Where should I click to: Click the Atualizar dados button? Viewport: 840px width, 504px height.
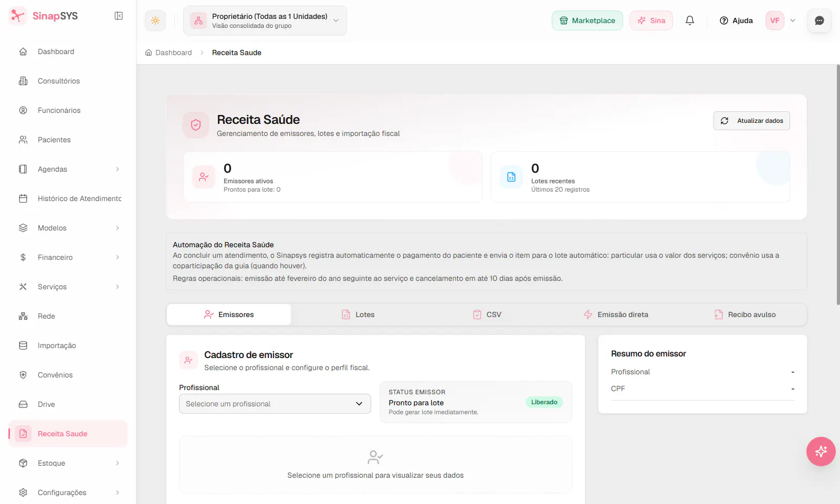click(x=752, y=121)
